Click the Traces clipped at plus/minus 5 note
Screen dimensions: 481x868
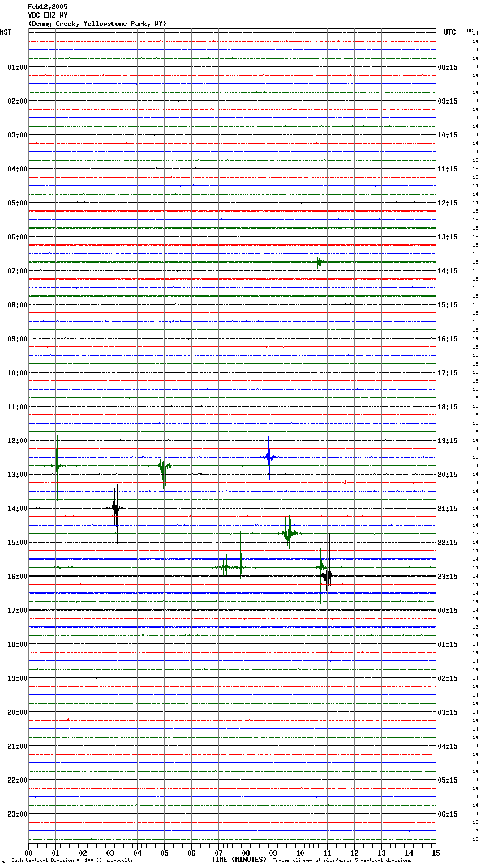tap(342, 861)
